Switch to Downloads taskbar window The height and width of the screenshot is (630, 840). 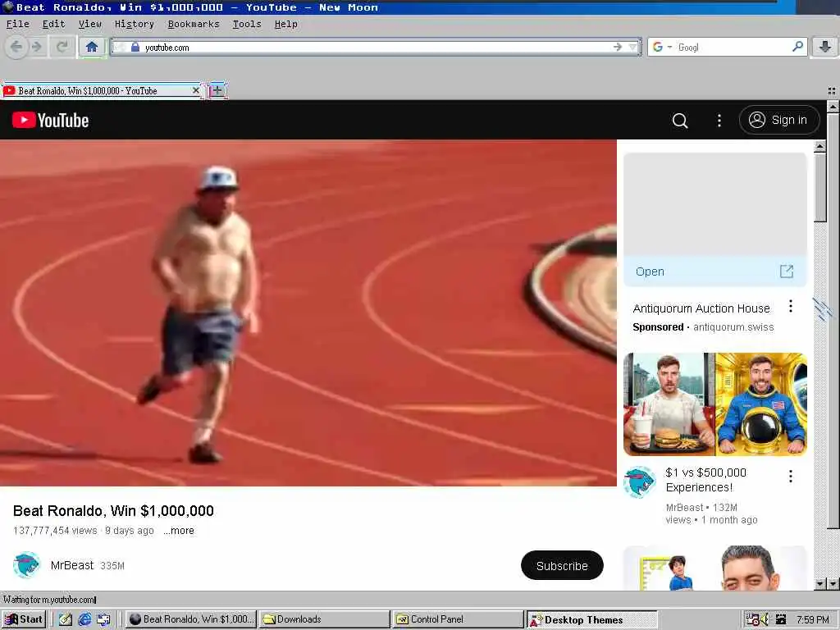(325, 619)
